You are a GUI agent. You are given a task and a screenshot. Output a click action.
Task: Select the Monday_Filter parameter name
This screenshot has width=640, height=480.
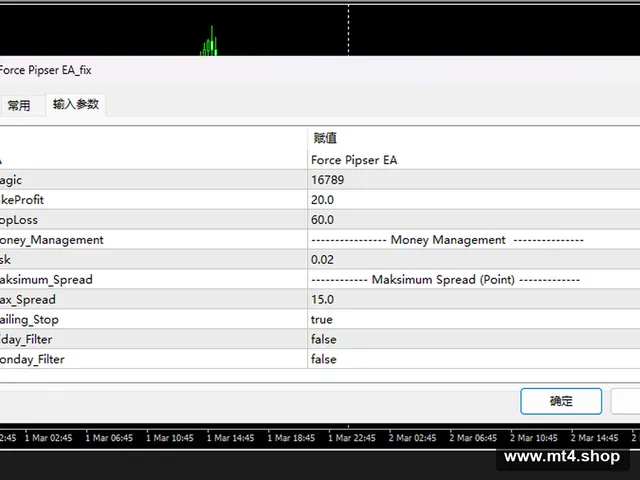(x=32, y=360)
